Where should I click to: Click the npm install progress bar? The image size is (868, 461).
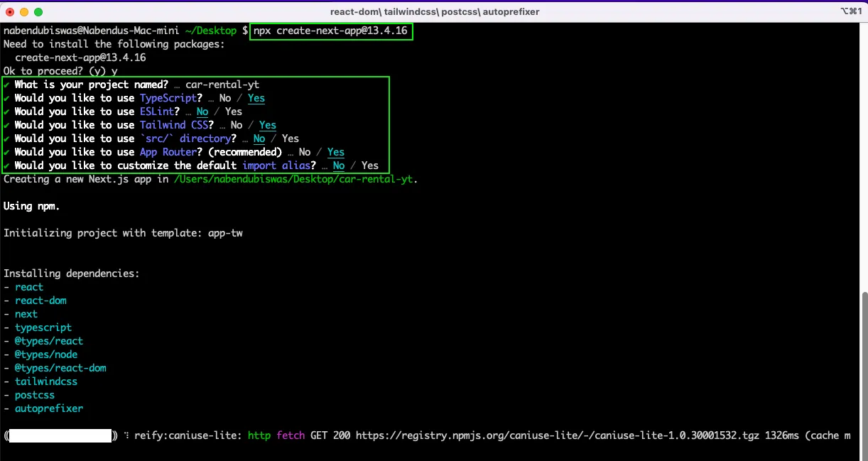pyautogui.click(x=60, y=435)
